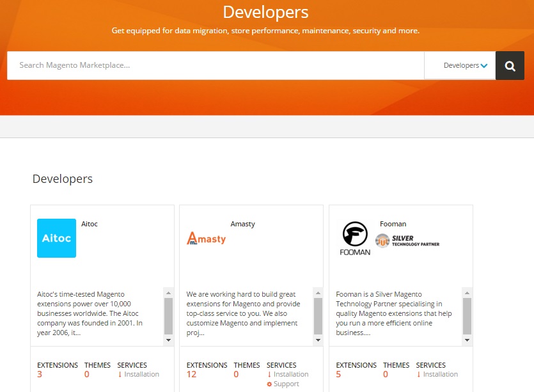
Task: Click the Aitoc description scrollbar thumb
Action: click(x=168, y=316)
